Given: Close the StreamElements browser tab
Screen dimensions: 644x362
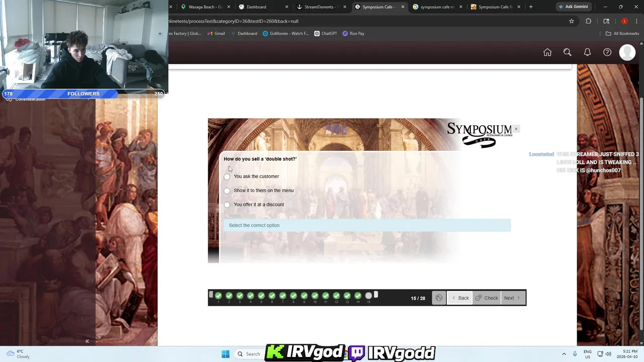Looking at the screenshot, I should click(x=345, y=7).
